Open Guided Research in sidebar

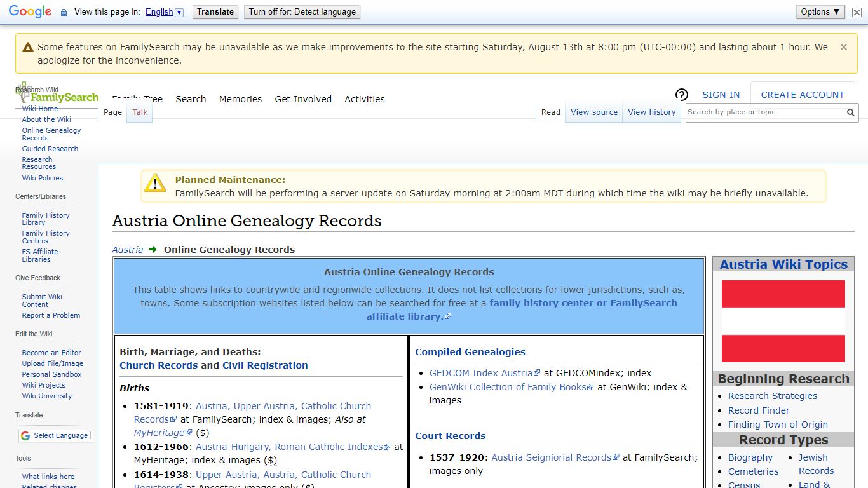pos(50,149)
